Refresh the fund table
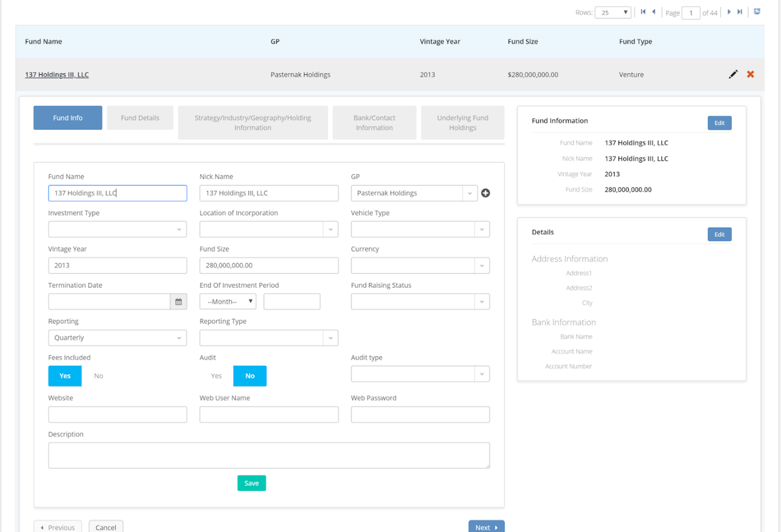Screen dimensions: 781x532 (757, 11)
